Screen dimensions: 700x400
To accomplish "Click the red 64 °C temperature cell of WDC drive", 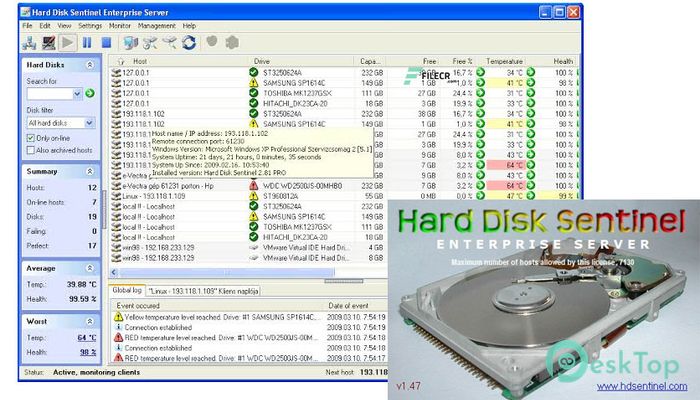I will 506,186.
